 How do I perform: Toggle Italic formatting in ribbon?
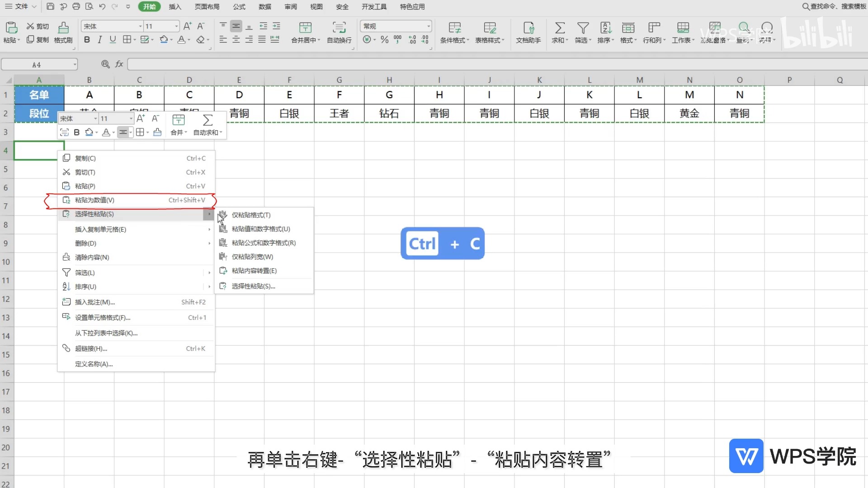[100, 40]
